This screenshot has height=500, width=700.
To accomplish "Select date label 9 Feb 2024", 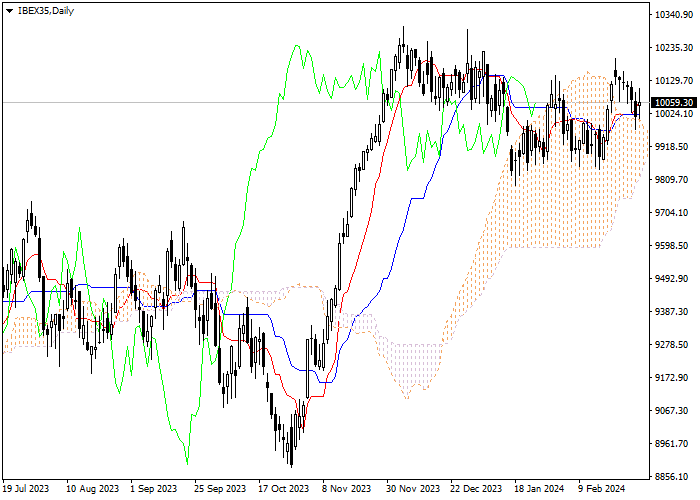I will (602, 489).
